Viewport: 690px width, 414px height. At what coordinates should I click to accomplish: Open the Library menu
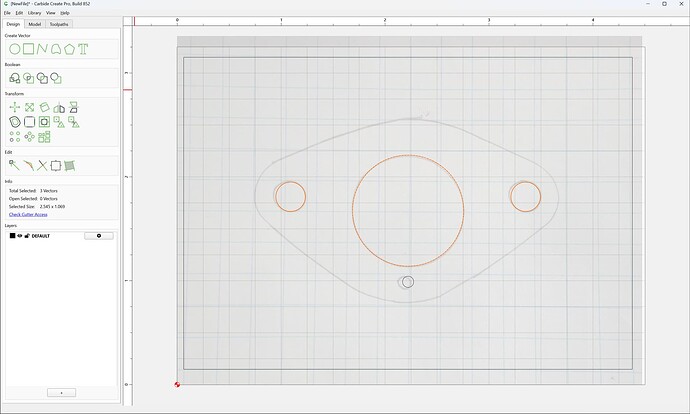click(34, 13)
